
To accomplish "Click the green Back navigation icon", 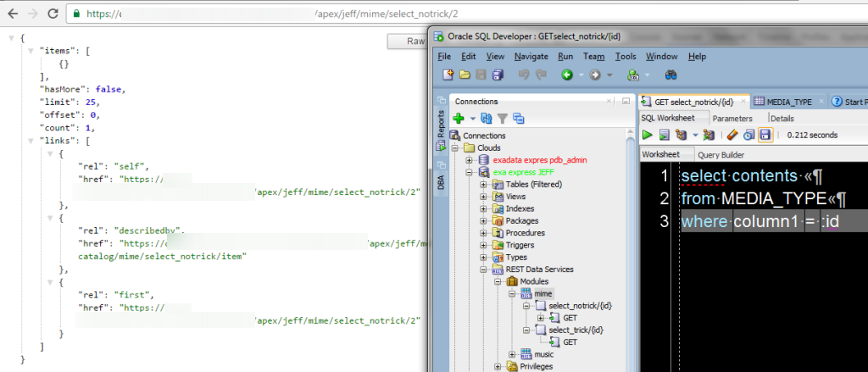I will click(567, 75).
